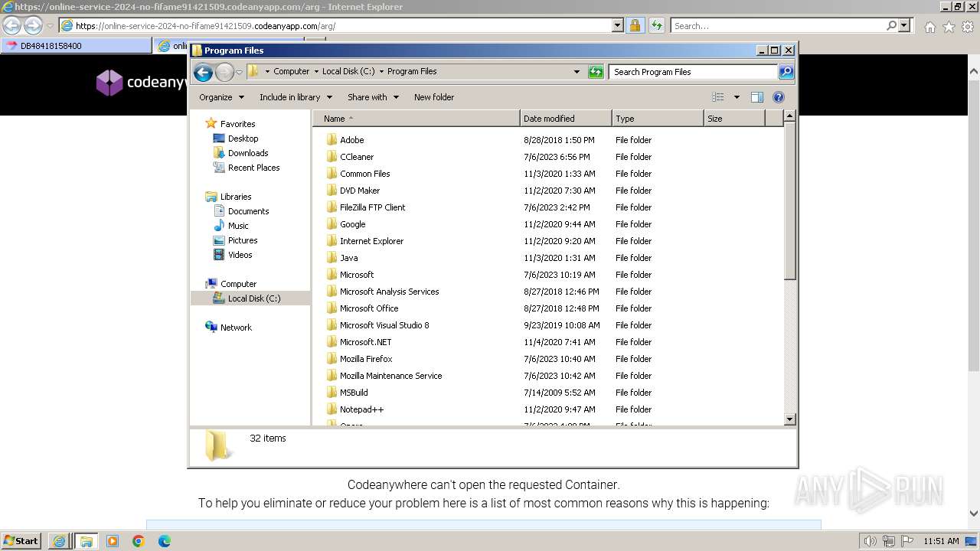Select the MSBuild folder
This screenshot has height=551, width=980.
354,393
